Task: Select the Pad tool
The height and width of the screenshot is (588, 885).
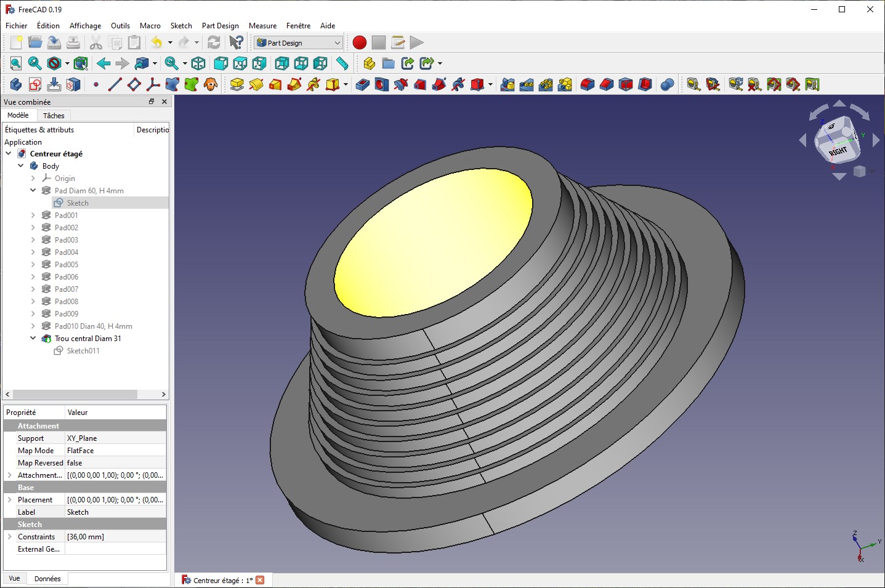Action: [x=237, y=84]
